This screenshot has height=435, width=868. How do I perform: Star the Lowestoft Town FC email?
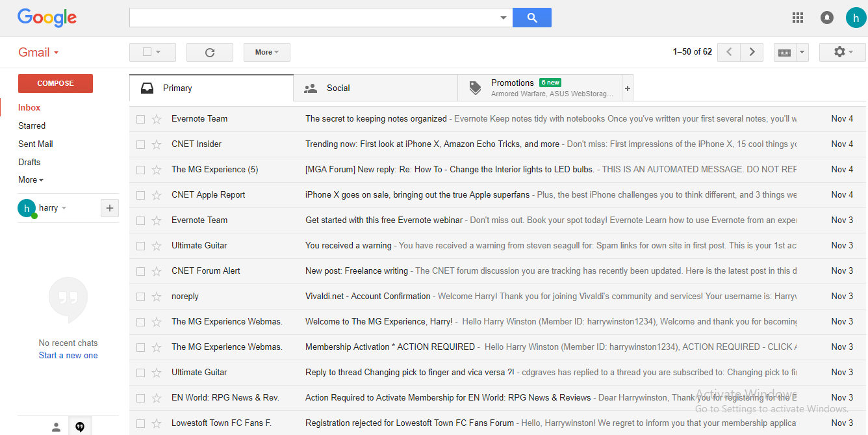pos(156,423)
